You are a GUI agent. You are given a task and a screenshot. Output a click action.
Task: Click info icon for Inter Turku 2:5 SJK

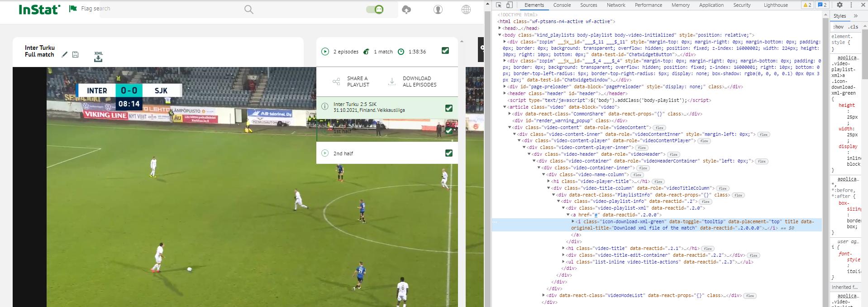[x=324, y=106]
